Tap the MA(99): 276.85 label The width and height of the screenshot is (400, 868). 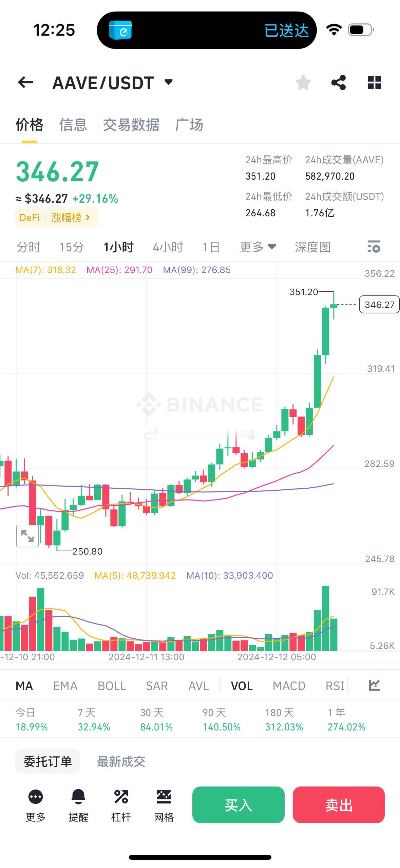(x=197, y=270)
